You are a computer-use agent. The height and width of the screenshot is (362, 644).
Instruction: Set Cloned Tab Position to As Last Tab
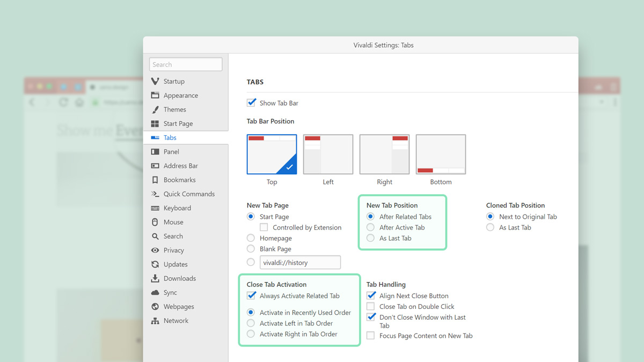pos(490,227)
